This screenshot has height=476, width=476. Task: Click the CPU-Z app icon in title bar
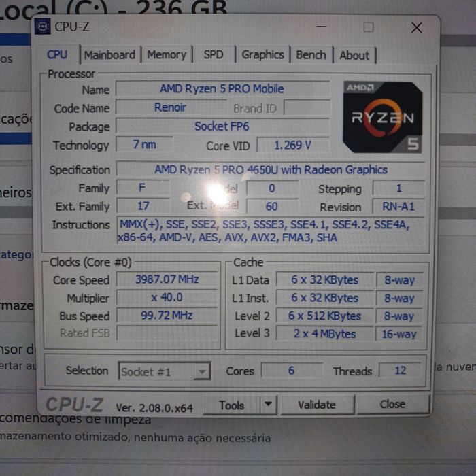[x=42, y=27]
